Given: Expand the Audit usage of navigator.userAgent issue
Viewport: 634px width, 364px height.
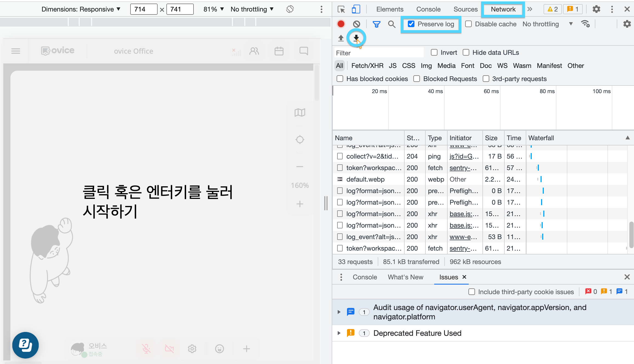Looking at the screenshot, I should [339, 312].
